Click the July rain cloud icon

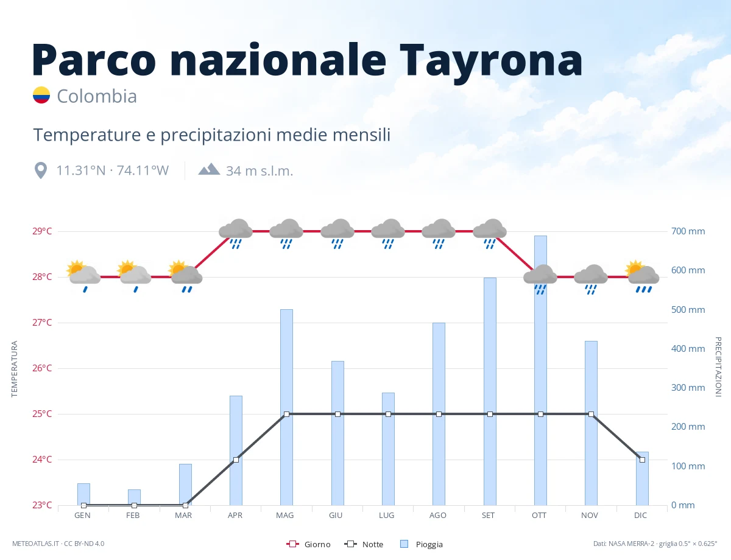tap(388, 234)
